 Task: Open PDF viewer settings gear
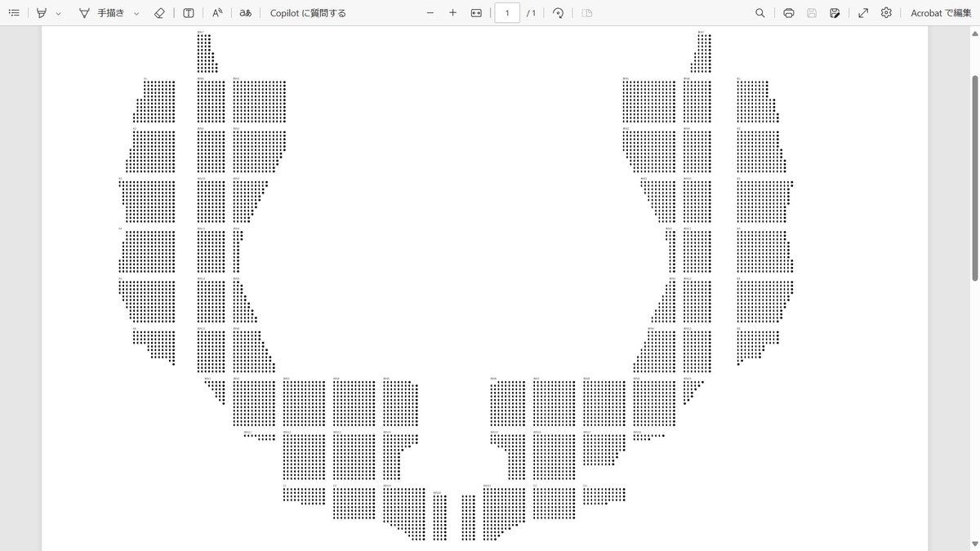(886, 13)
